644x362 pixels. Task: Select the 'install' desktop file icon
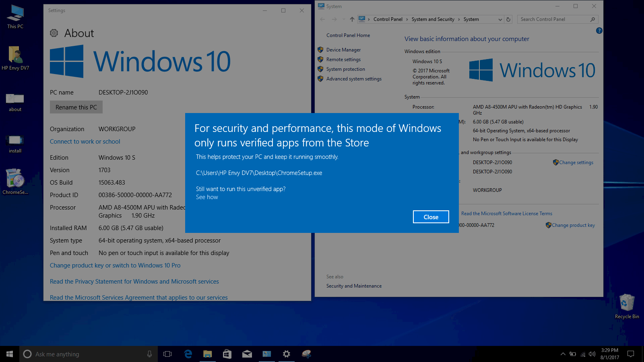click(15, 143)
